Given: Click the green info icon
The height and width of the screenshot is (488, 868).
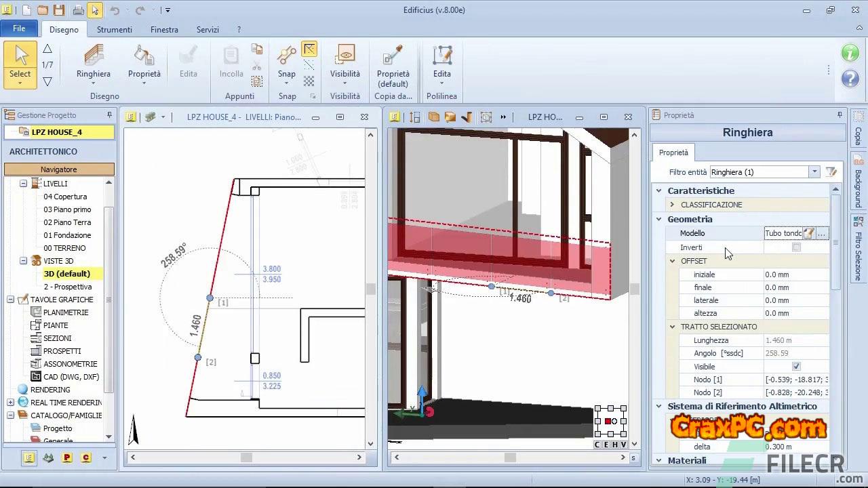Looking at the screenshot, I should (850, 52).
